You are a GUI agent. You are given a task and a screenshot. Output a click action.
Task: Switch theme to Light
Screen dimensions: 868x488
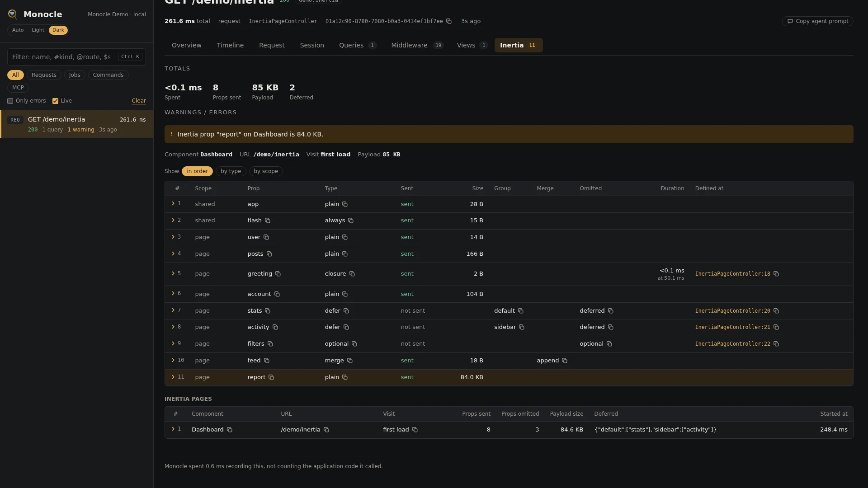click(38, 30)
